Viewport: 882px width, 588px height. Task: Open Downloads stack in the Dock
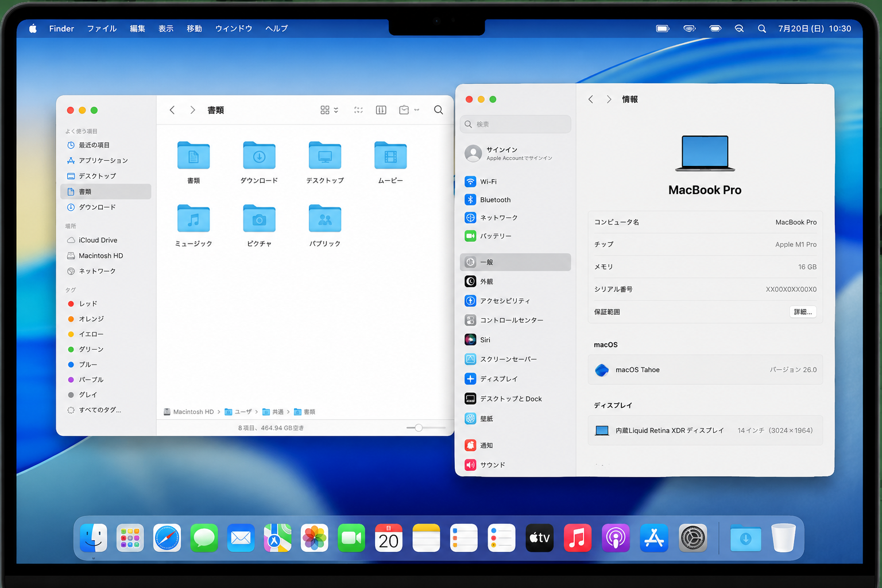pos(745,538)
